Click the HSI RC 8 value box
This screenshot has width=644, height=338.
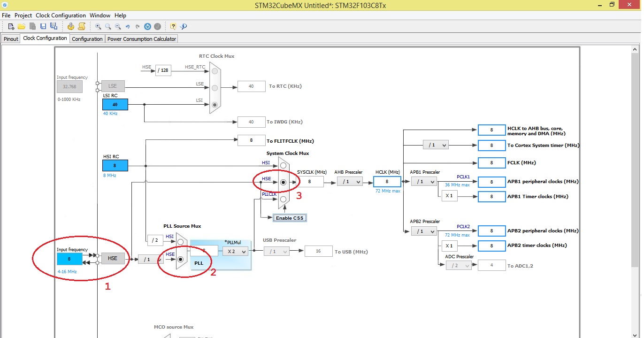(x=115, y=165)
